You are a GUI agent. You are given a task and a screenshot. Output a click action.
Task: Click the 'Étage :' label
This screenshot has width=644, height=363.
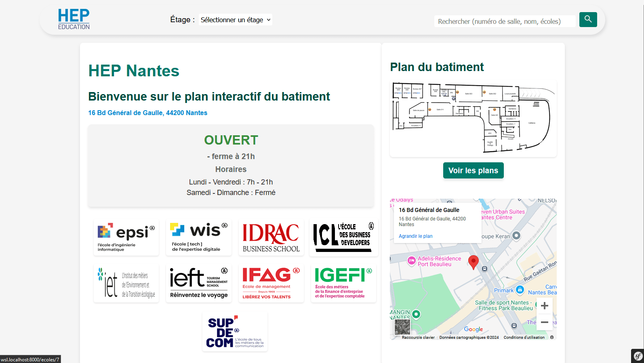[182, 20]
